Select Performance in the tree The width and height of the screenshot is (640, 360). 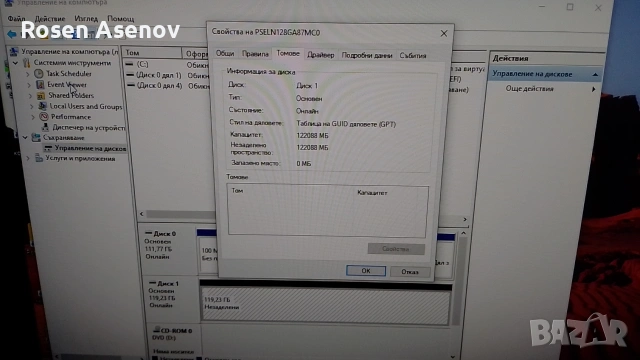[71, 117]
